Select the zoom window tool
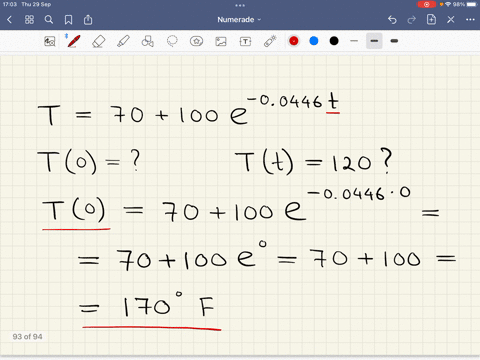Viewport: 480px width, 360px height. tap(50, 41)
